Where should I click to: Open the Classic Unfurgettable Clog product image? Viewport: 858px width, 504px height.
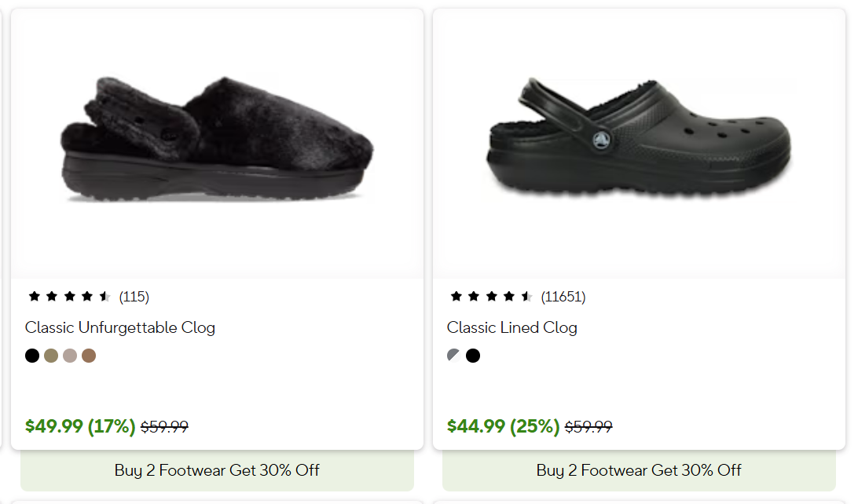point(218,141)
